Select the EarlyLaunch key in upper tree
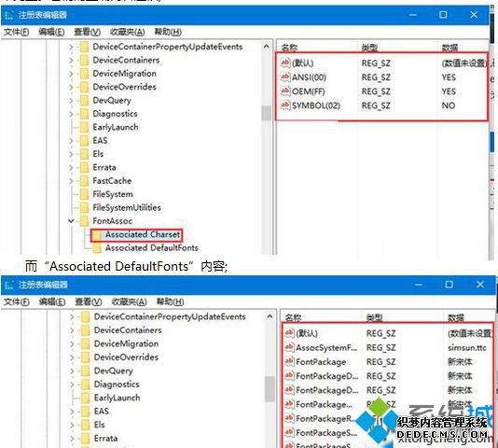 (116, 127)
